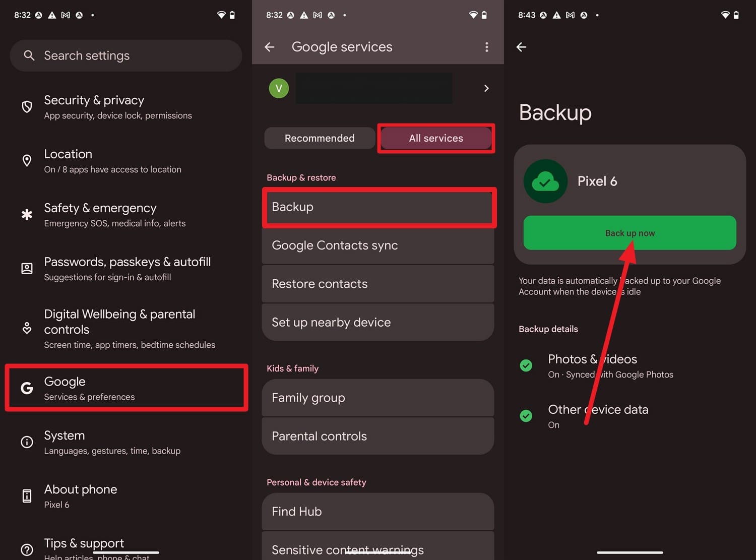Tap the location pin icon

click(x=27, y=161)
